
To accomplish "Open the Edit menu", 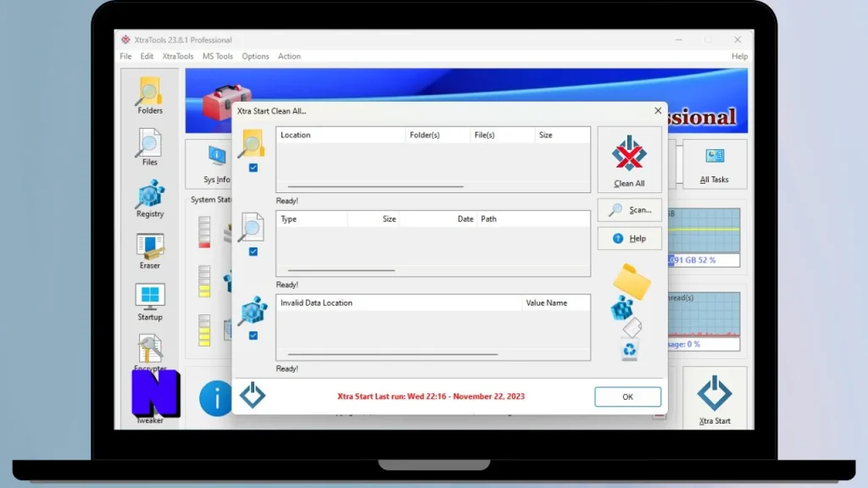I will pyautogui.click(x=147, y=57).
